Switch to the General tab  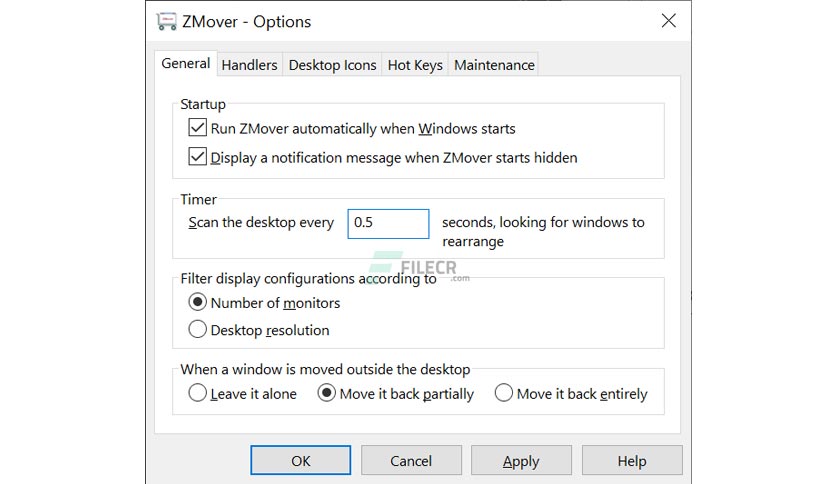[186, 63]
